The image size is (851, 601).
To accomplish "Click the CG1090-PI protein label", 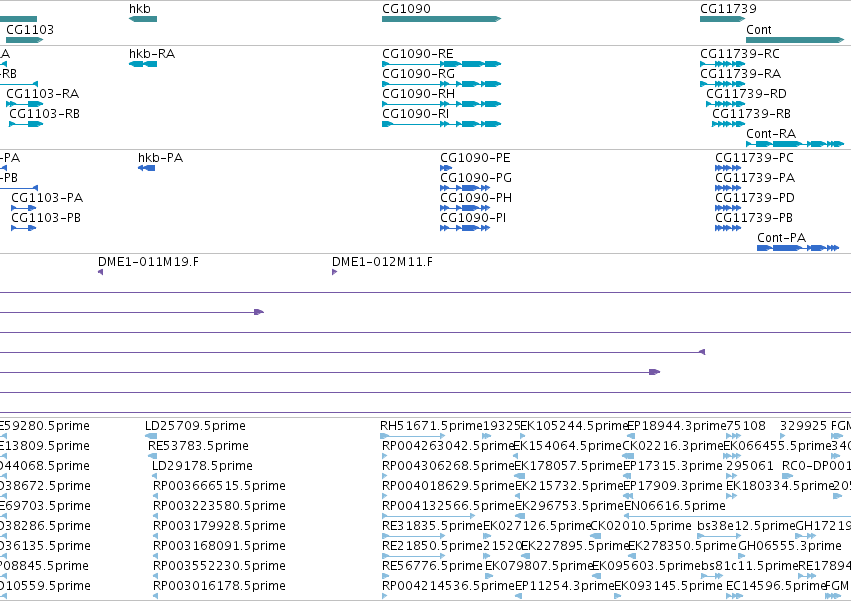I will 473,218.
